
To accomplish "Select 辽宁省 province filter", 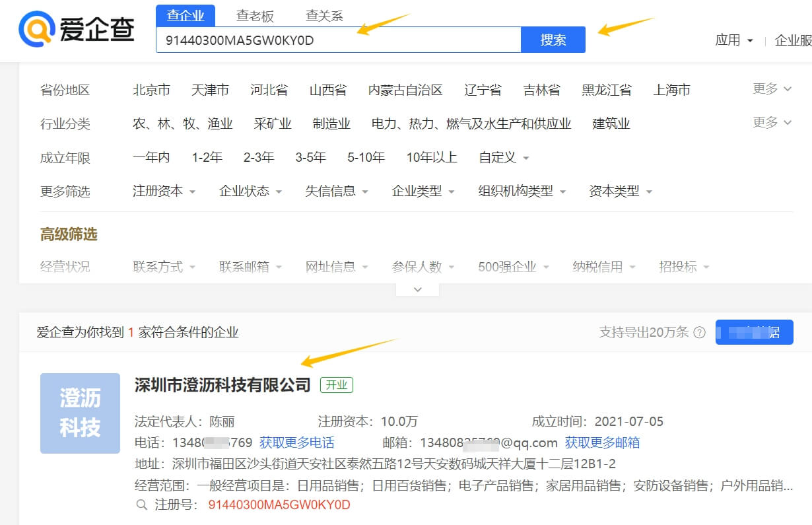I will 483,90.
